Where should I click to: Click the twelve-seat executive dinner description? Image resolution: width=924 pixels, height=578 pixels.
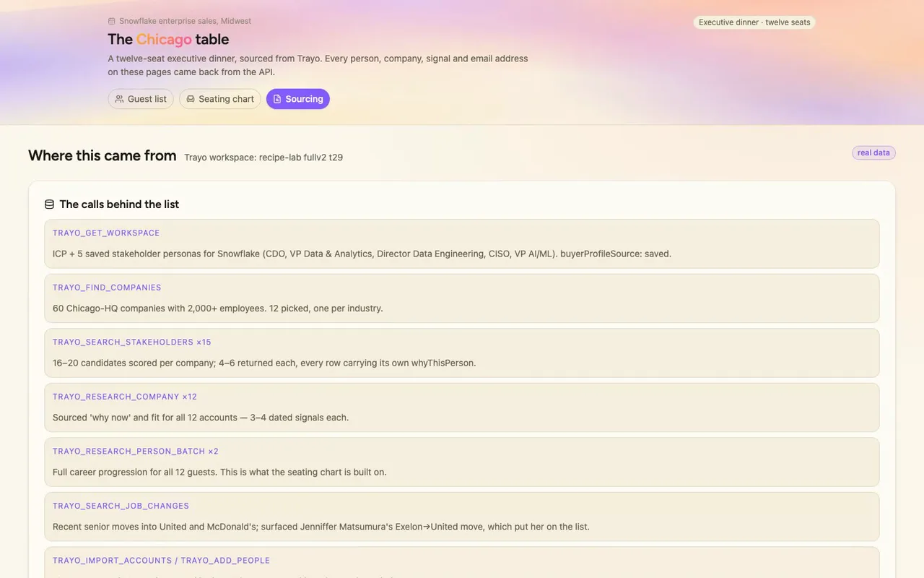click(x=318, y=65)
